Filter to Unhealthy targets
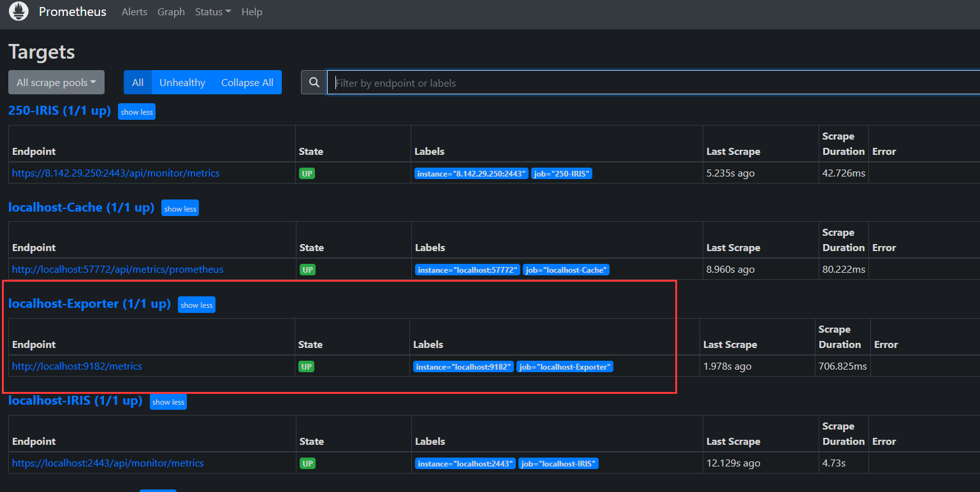The image size is (980, 492). click(x=182, y=82)
